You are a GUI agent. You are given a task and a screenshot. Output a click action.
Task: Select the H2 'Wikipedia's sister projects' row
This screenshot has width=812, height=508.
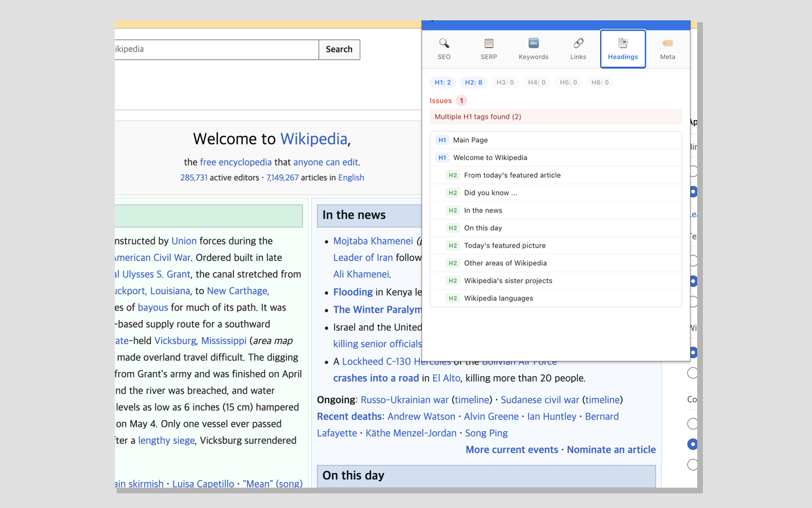[x=556, y=281]
